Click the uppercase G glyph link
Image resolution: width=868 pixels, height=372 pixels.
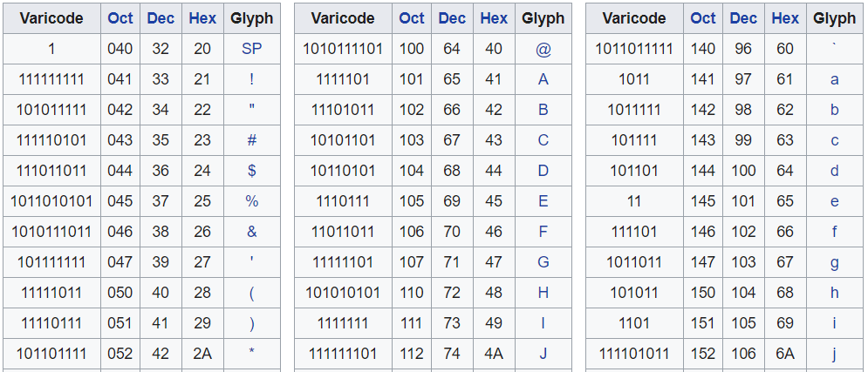tap(543, 262)
